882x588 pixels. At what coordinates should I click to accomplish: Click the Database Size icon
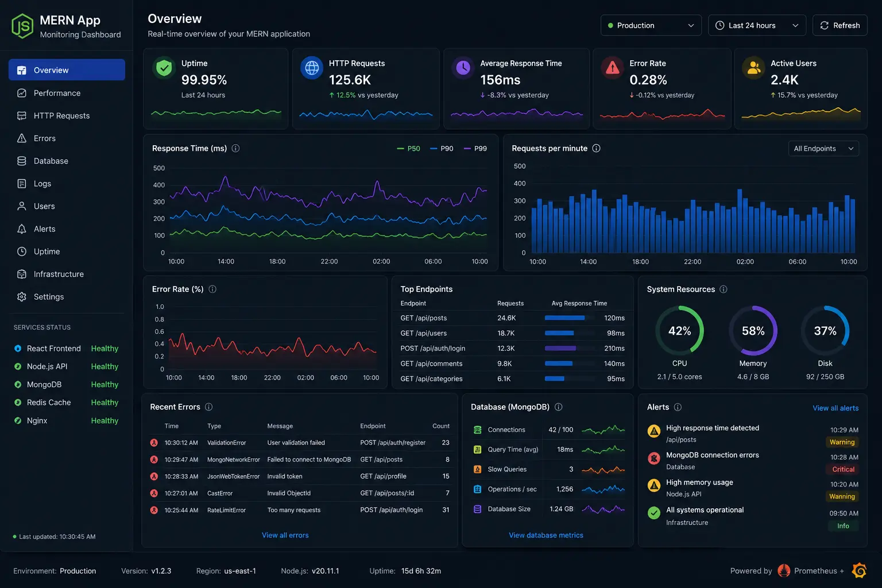477,509
